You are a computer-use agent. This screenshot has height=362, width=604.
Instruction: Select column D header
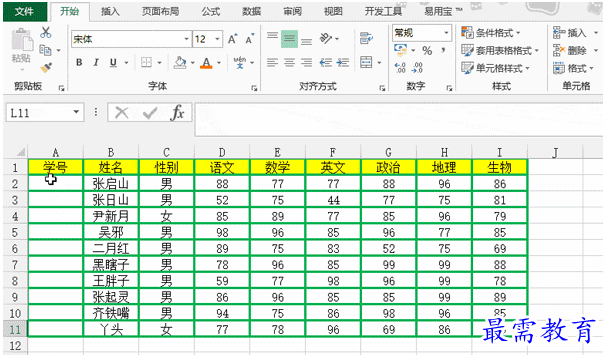pyautogui.click(x=222, y=152)
